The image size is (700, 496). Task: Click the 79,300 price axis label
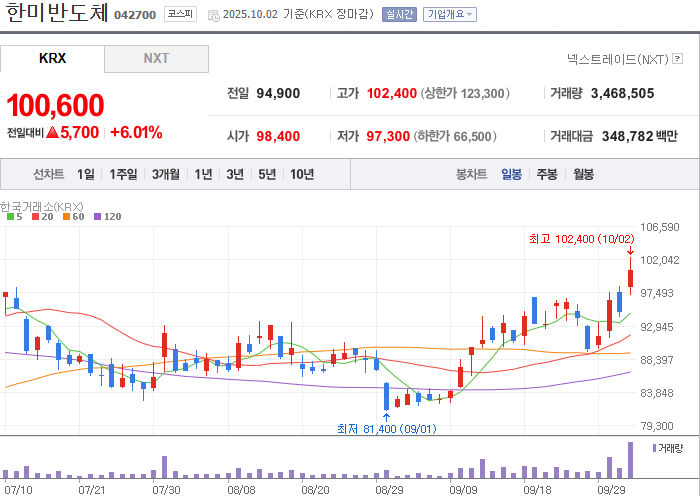coord(657,426)
